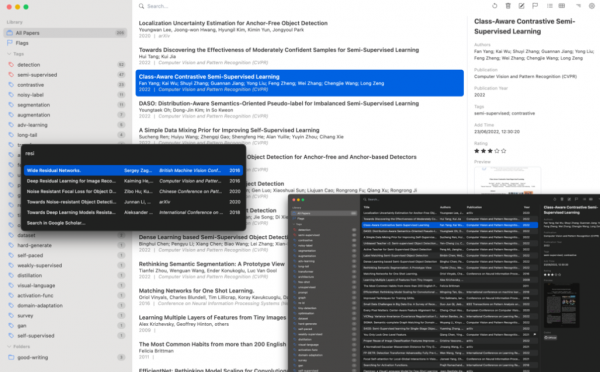Select 'Towards Discovering the Effectiveness of Moderately Confident Samples' paper
Image resolution: width=600 pixels, height=372 pixels.
tap(300, 56)
